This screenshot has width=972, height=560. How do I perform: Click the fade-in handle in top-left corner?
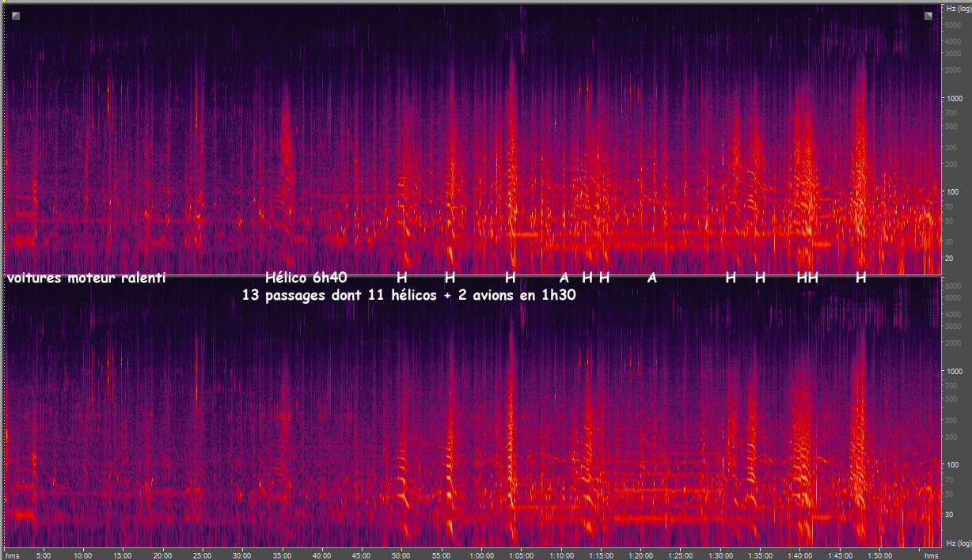tap(16, 16)
